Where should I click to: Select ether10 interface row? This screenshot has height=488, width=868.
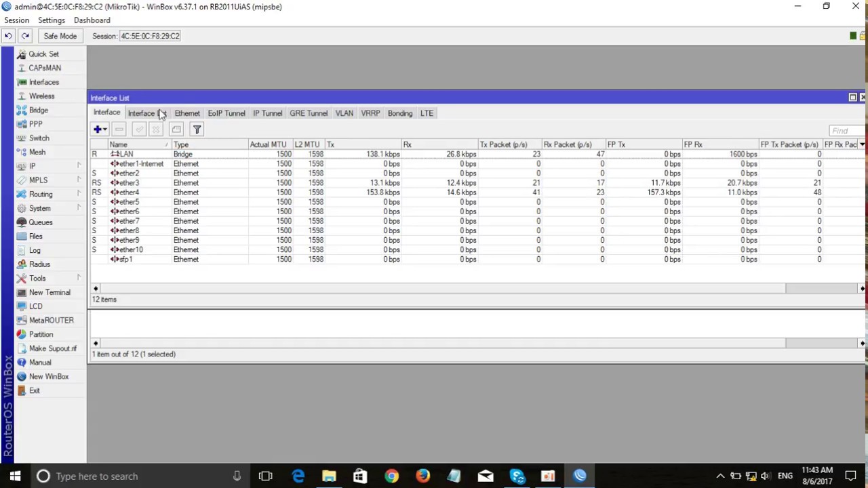[478, 250]
